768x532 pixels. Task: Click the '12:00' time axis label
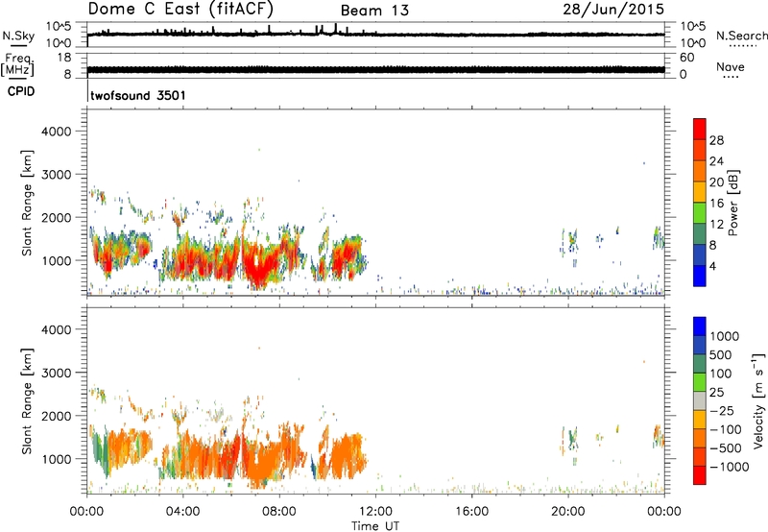tap(375, 512)
